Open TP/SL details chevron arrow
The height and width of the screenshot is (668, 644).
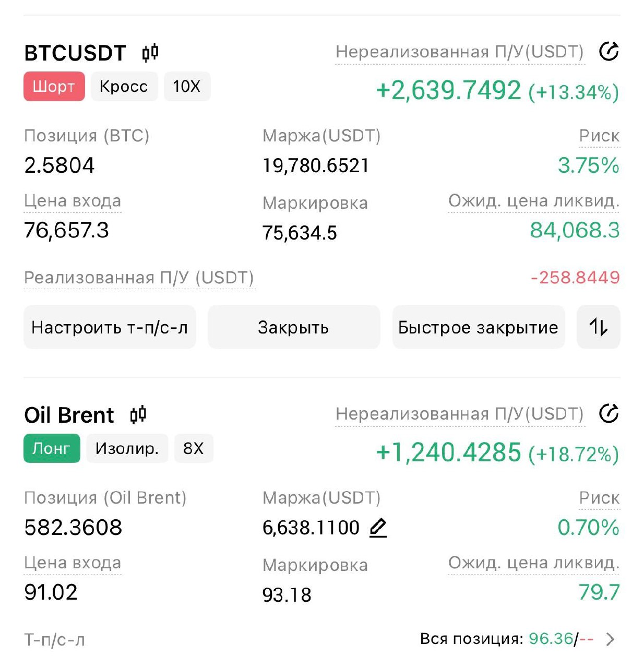coord(610,639)
